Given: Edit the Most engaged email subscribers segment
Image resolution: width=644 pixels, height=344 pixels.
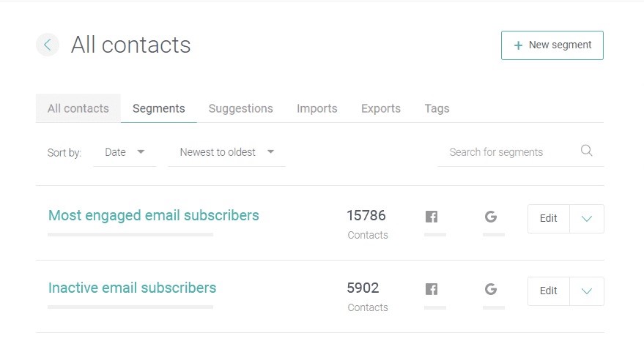Looking at the screenshot, I should 548,218.
